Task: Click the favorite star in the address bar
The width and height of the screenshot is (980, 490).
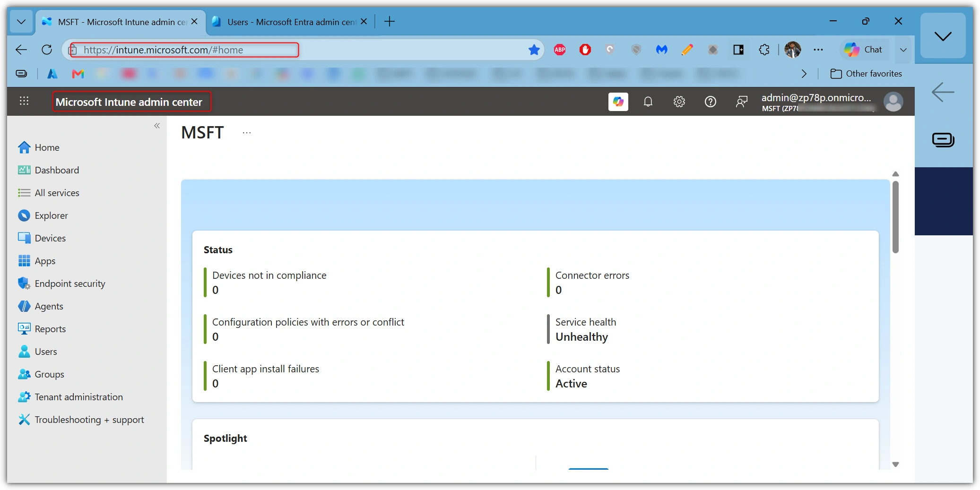Action: (534, 50)
